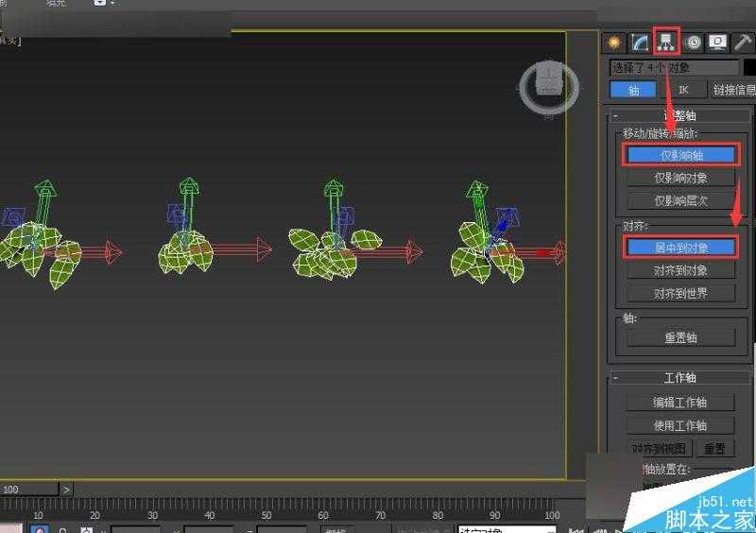Image resolution: width=756 pixels, height=533 pixels.
Task: Click the time slider next-frame arrow
Action: (66, 490)
